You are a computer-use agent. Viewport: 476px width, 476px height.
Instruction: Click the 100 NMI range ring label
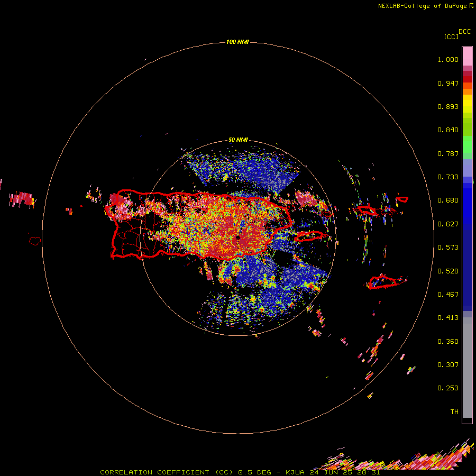[237, 42]
